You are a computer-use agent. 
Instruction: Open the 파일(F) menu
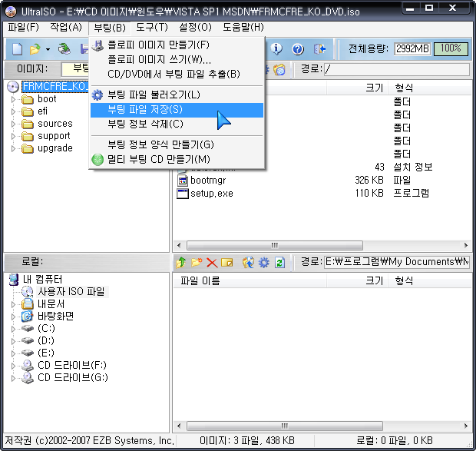tap(23, 28)
